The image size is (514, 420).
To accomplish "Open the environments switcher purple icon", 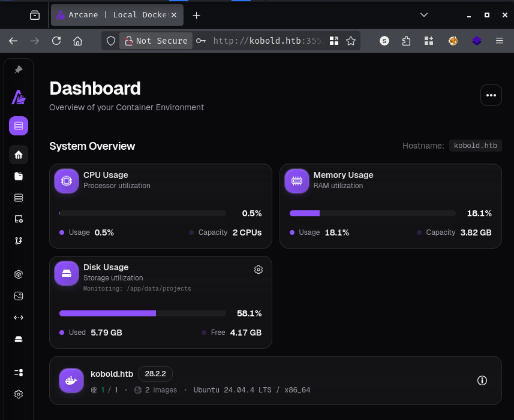I will point(19,126).
